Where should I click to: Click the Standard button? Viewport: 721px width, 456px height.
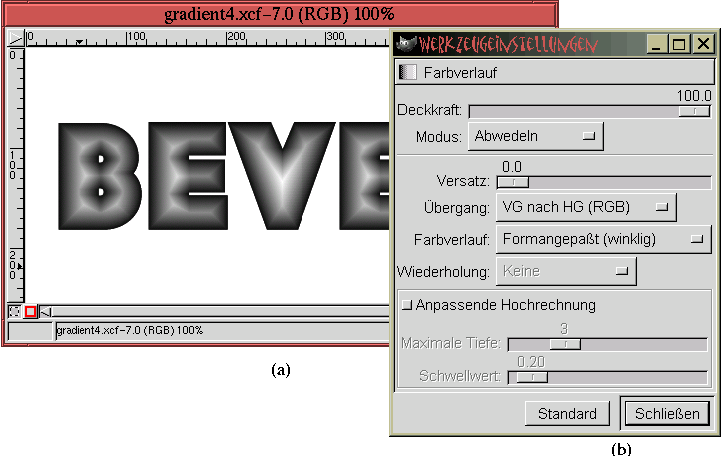pos(567,414)
